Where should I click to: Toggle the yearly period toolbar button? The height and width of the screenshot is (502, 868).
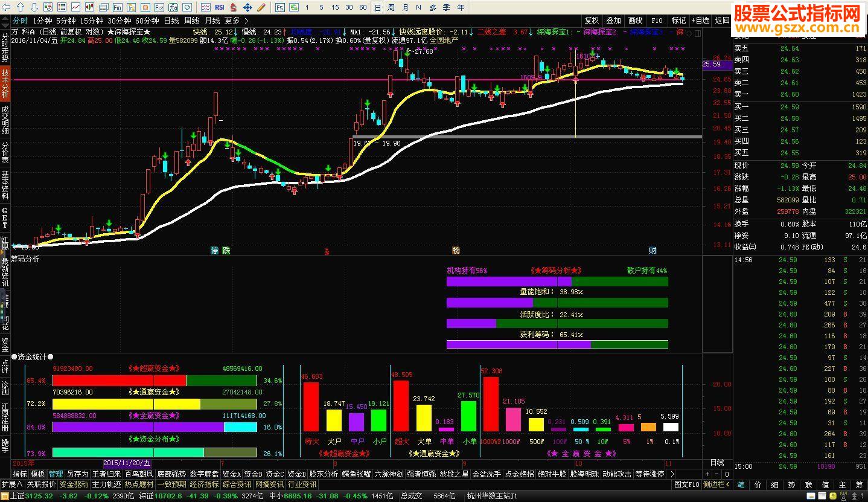point(461,7)
